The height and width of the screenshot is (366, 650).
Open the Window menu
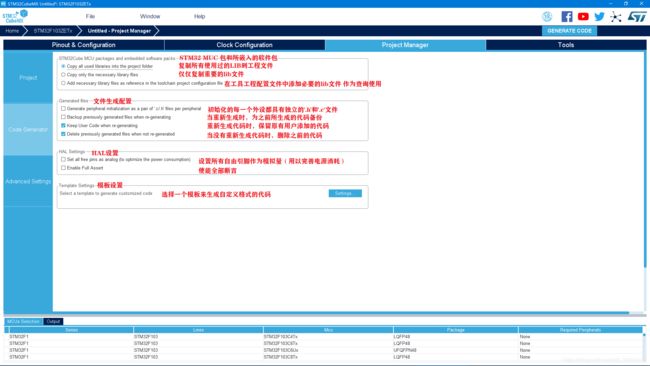click(x=150, y=16)
